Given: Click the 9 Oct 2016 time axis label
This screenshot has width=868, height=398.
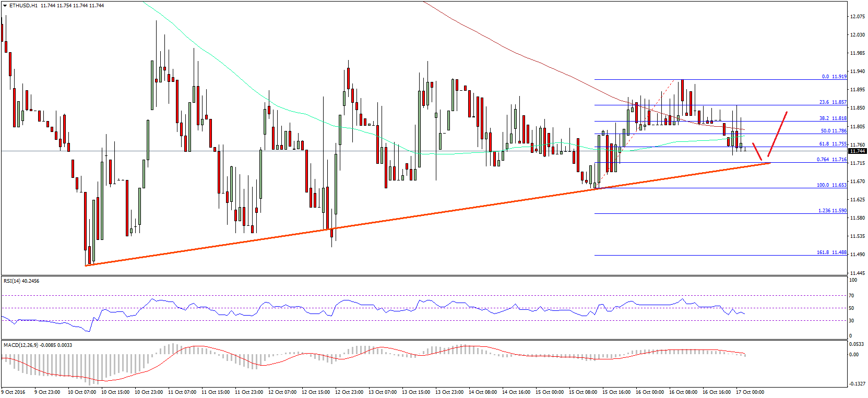Looking at the screenshot, I should [x=13, y=392].
